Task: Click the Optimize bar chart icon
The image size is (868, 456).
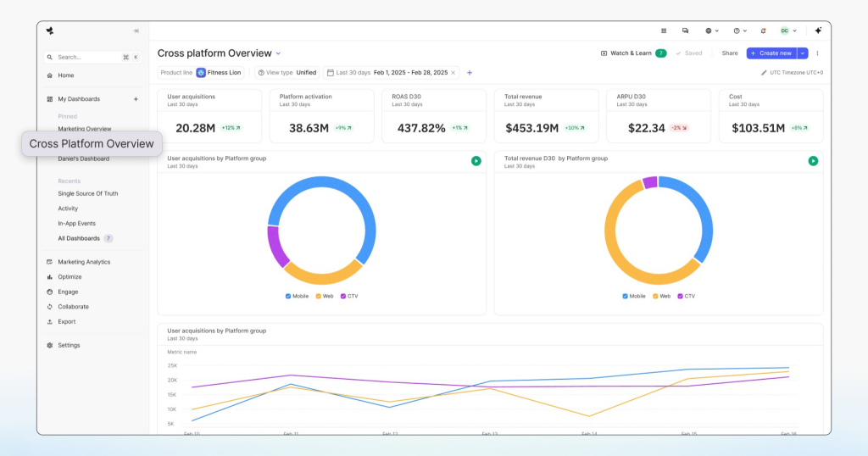Action: point(50,276)
